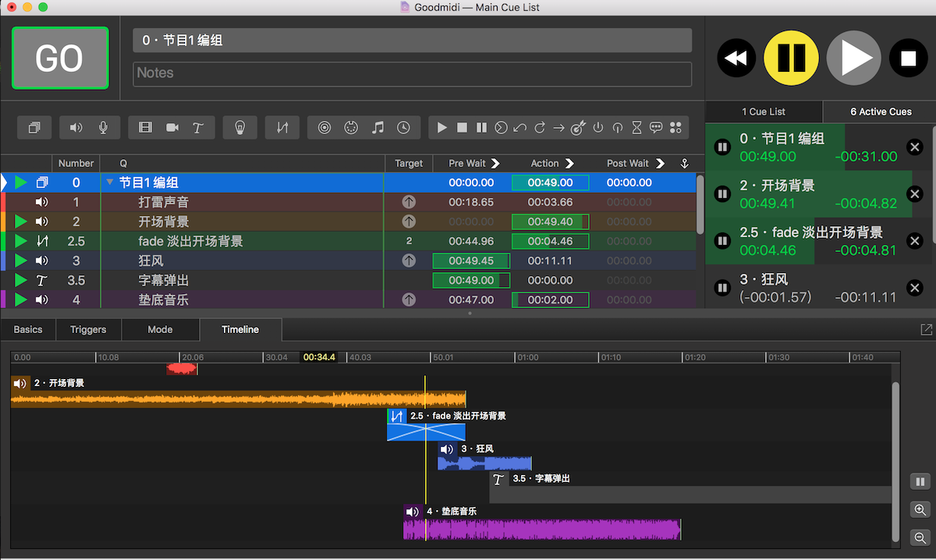Add a Stop cue from toolbar
The image size is (936, 560).
462,127
